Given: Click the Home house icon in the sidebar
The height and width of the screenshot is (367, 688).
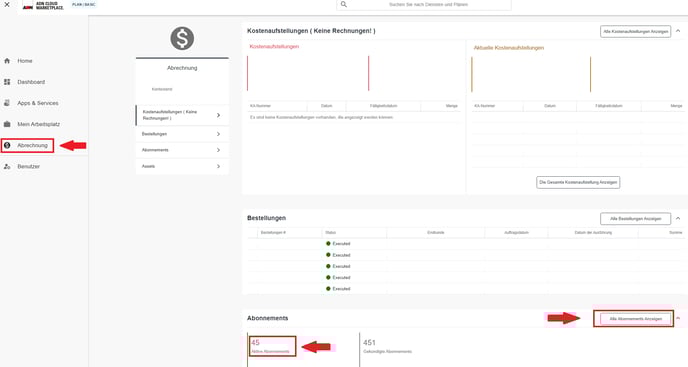Looking at the screenshot, I should tap(7, 61).
